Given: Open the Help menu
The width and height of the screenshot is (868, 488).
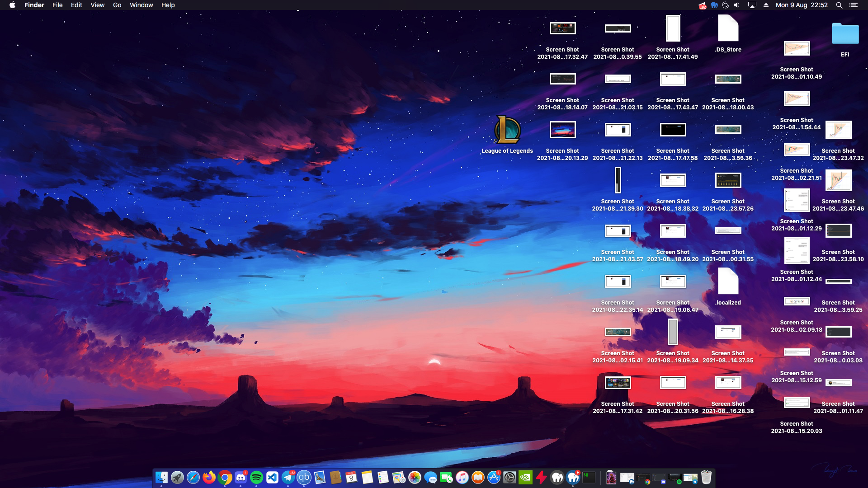Looking at the screenshot, I should 168,5.
